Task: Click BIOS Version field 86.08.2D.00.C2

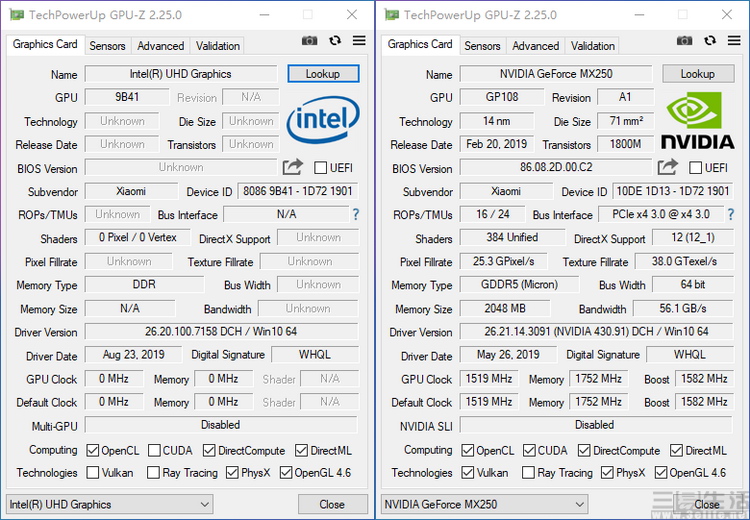Action: coord(556,167)
